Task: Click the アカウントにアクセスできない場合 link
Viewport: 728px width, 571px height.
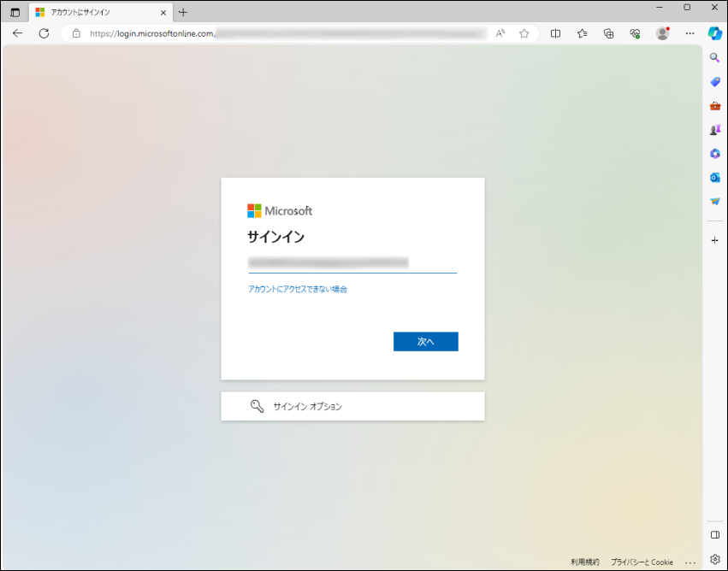Action: [x=297, y=290]
